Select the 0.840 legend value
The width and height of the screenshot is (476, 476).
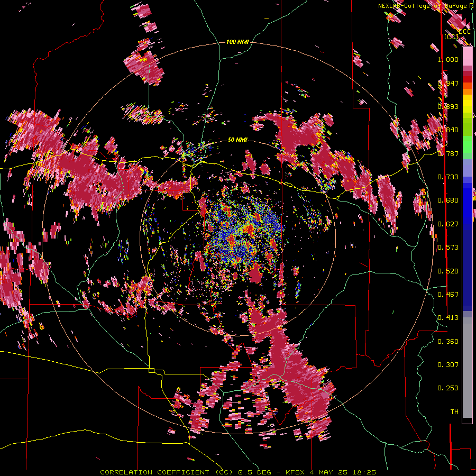pyautogui.click(x=448, y=130)
